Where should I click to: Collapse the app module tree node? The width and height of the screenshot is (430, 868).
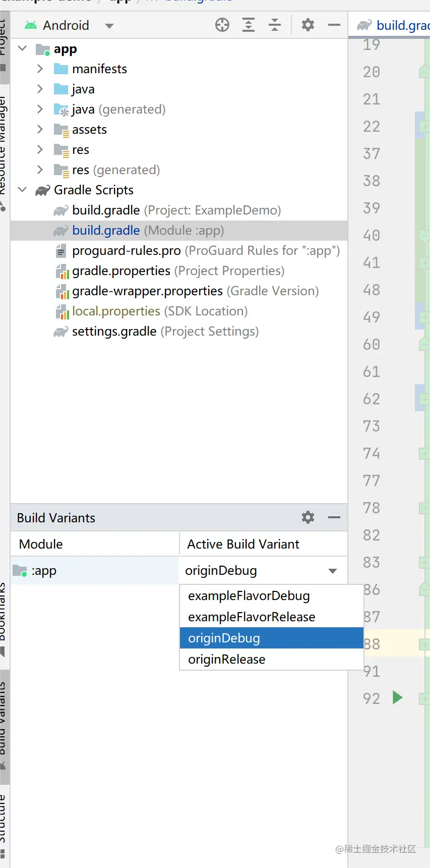(23, 49)
